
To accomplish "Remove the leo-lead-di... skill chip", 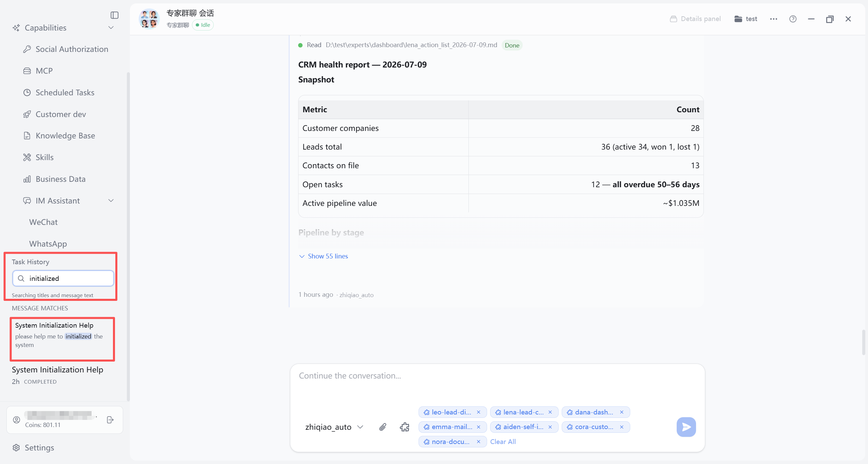I will (479, 412).
